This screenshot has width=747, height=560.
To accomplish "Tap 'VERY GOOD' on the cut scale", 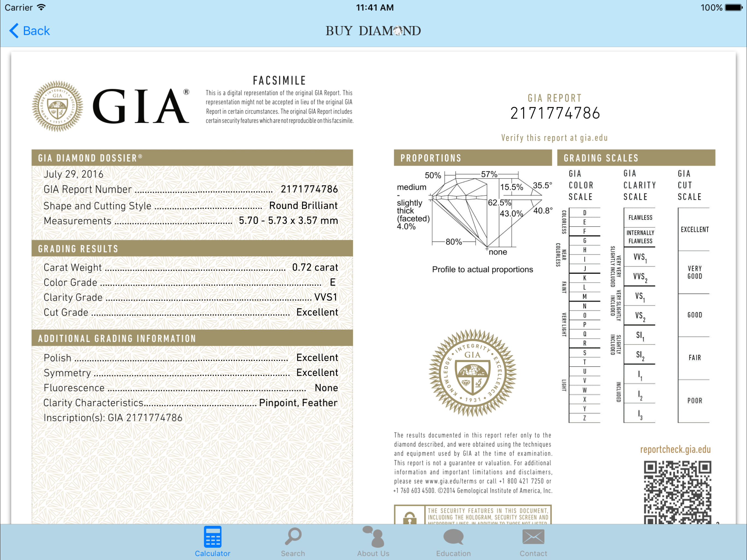I will [695, 272].
